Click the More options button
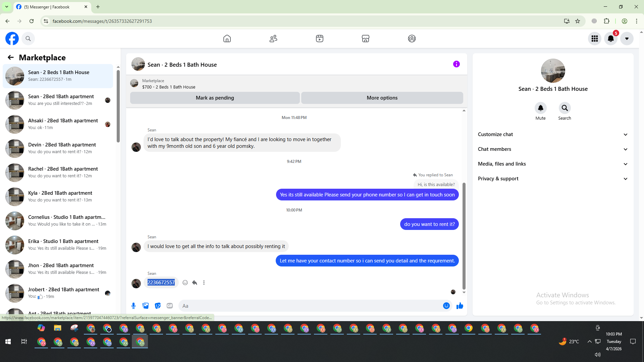 point(382,98)
